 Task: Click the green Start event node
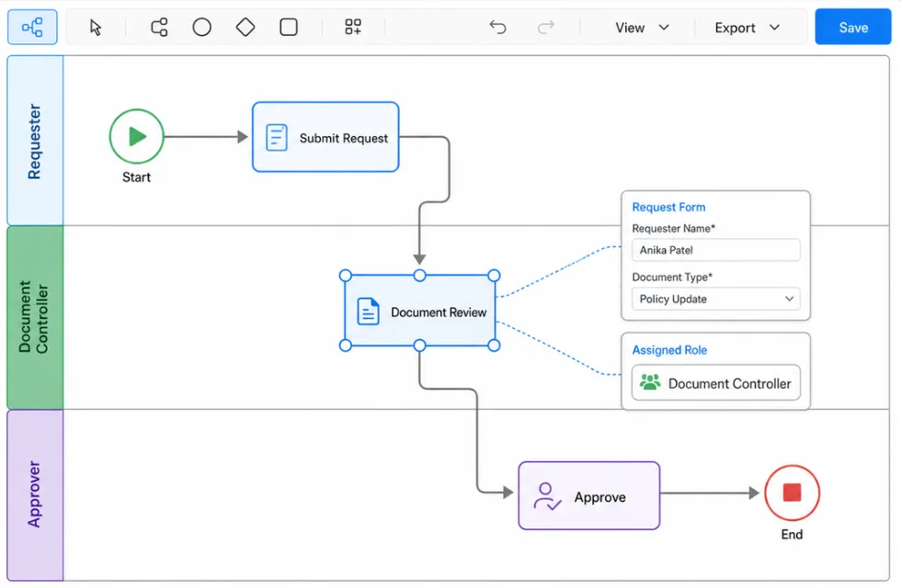(137, 137)
